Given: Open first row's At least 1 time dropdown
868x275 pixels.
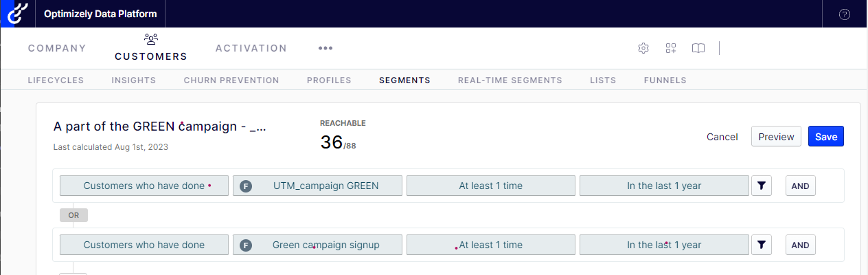Looking at the screenshot, I should (x=491, y=186).
